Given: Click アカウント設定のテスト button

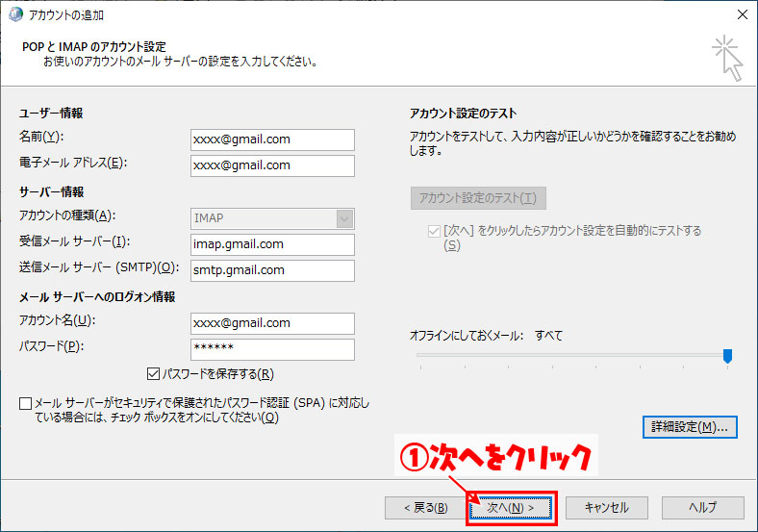Looking at the screenshot, I should 478,198.
